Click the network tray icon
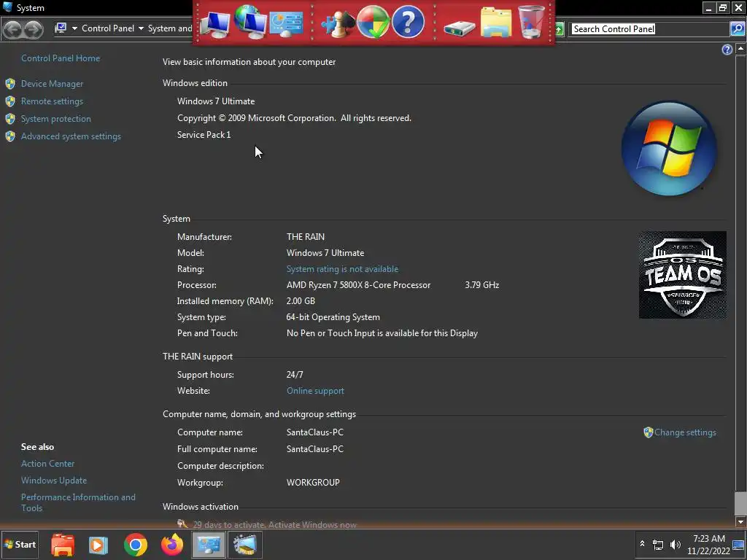 tap(658, 545)
